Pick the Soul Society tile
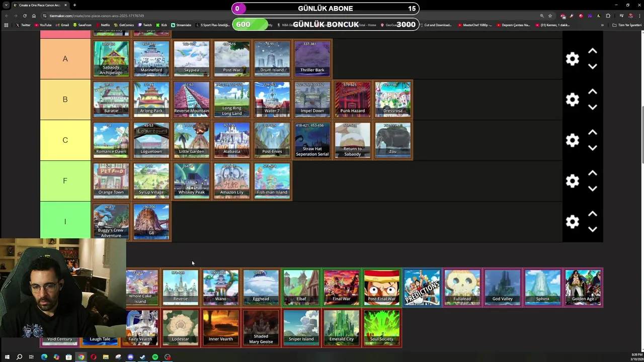This screenshot has width=644, height=362. click(381, 328)
